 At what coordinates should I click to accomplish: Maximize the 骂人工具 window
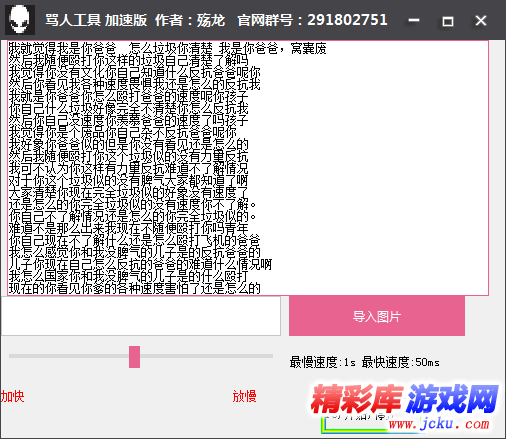[x=447, y=21]
